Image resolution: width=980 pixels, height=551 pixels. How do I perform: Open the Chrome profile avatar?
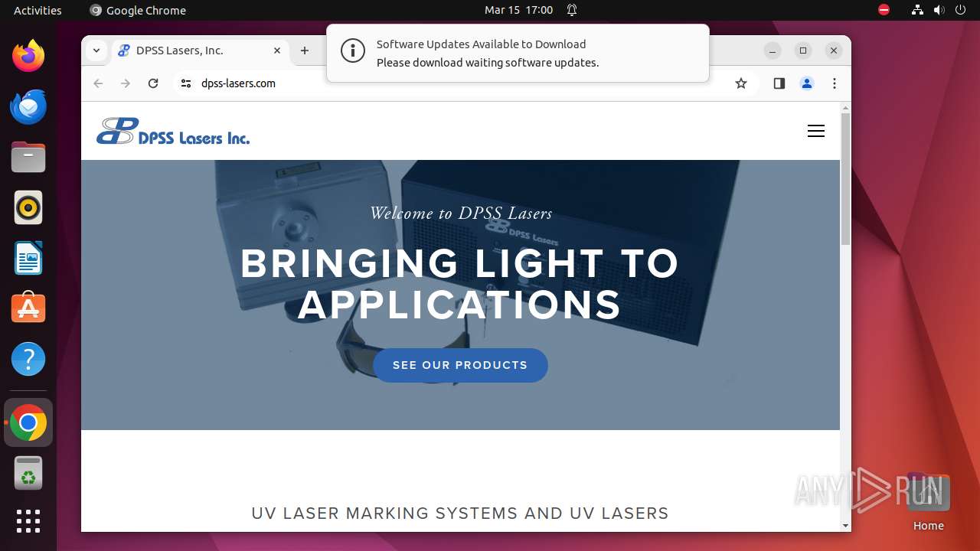click(x=807, y=83)
